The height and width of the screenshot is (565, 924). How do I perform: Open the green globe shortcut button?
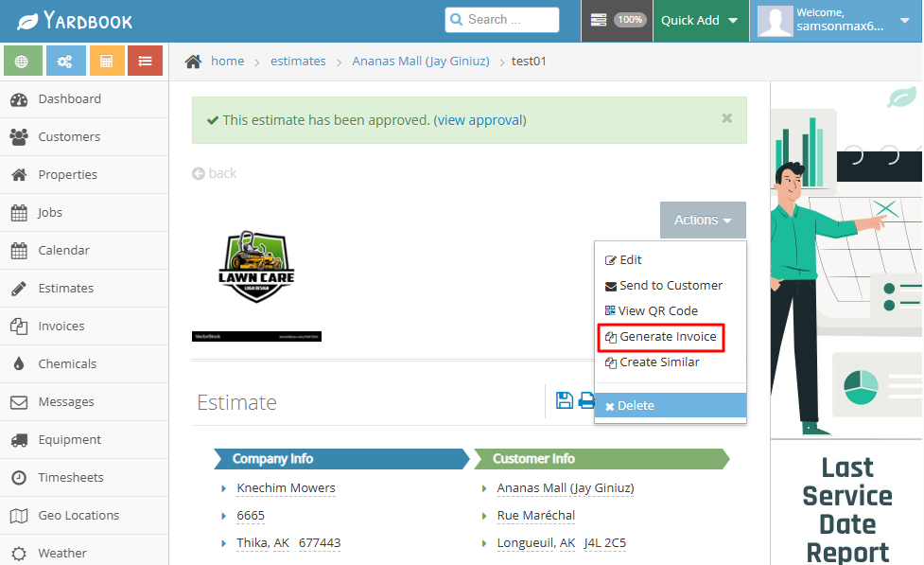23,61
